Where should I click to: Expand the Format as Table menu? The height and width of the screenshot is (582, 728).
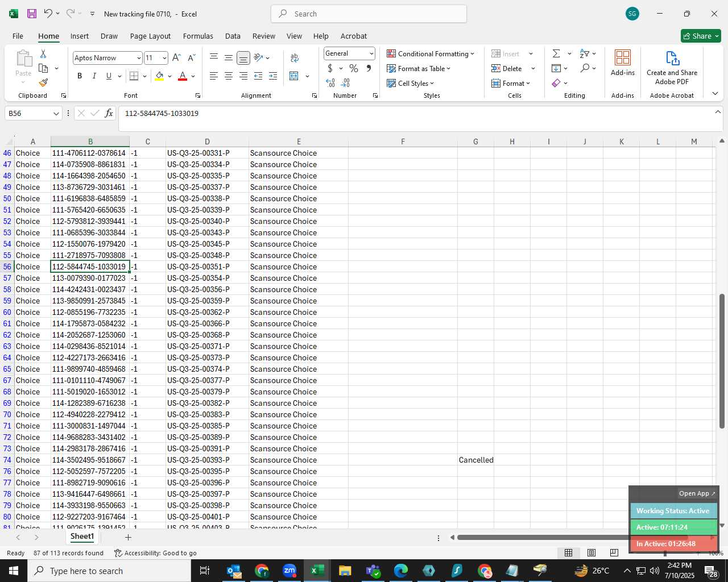419,69
